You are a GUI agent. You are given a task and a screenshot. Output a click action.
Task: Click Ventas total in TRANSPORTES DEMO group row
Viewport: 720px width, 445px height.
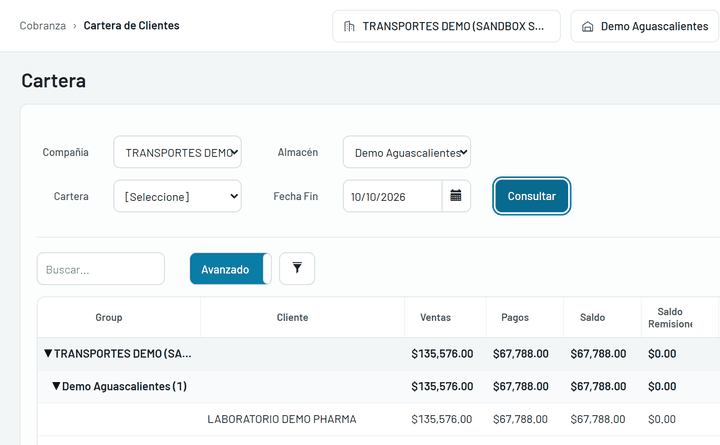click(x=442, y=354)
